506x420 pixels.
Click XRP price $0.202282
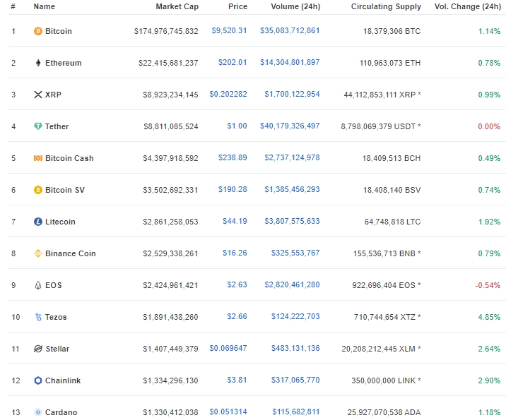tap(228, 94)
